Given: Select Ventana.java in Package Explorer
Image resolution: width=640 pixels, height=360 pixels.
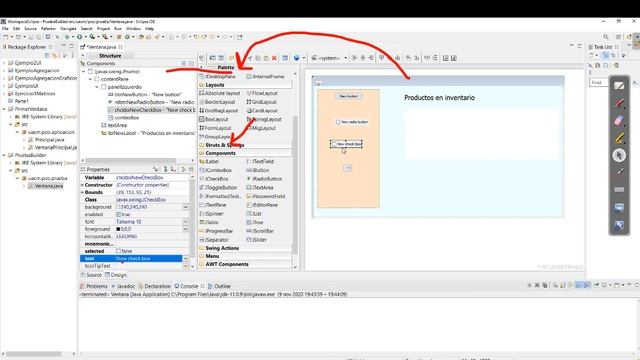Looking at the screenshot, I should [x=49, y=186].
